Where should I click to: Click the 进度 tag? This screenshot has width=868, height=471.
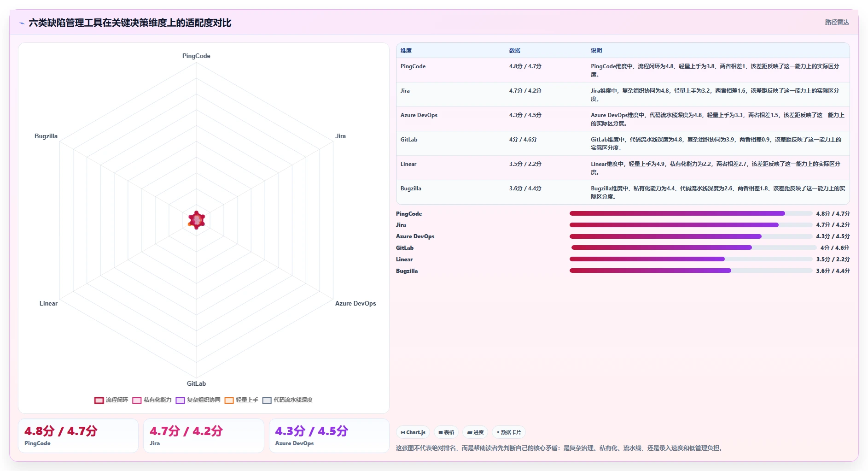pyautogui.click(x=475, y=432)
